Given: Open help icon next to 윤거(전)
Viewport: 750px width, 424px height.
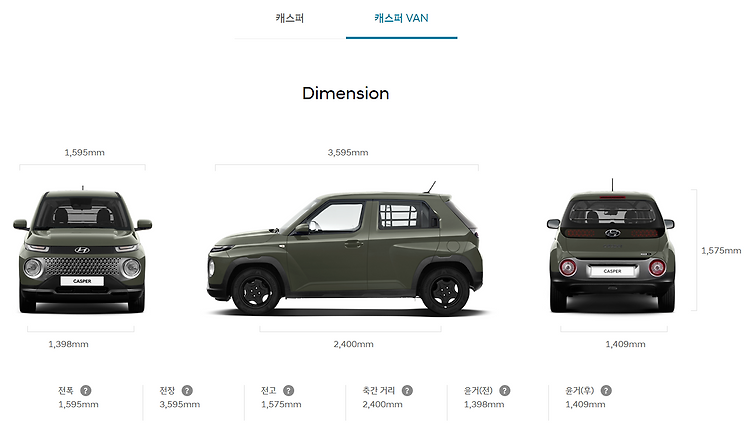Looking at the screenshot, I should (505, 391).
